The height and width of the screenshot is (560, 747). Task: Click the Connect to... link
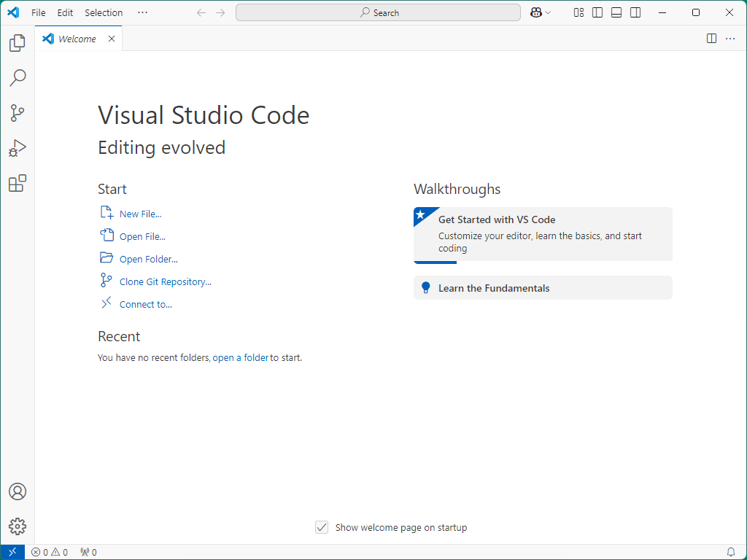tap(146, 304)
